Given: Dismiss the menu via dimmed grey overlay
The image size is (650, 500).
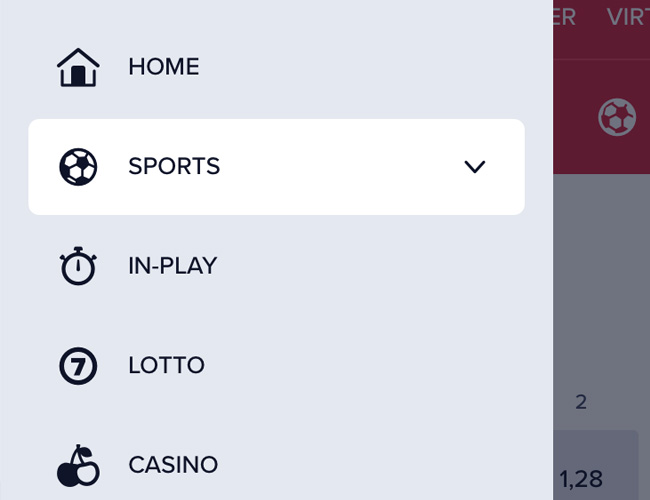Looking at the screenshot, I should (601, 282).
